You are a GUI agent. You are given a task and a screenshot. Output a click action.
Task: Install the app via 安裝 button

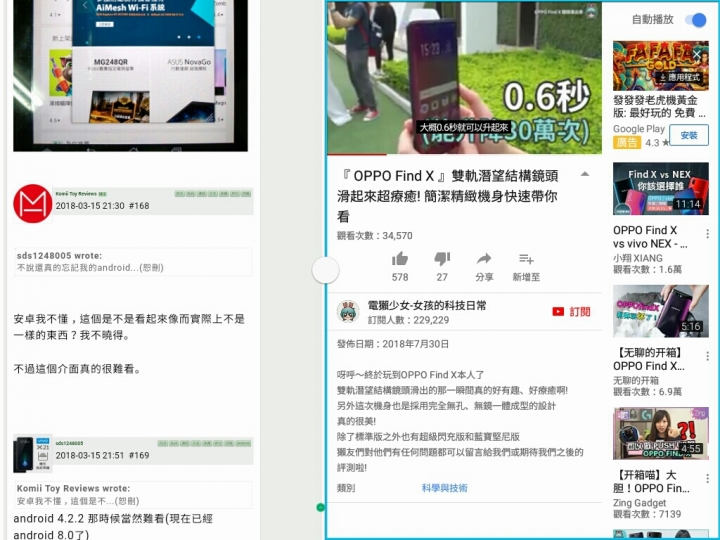point(689,135)
